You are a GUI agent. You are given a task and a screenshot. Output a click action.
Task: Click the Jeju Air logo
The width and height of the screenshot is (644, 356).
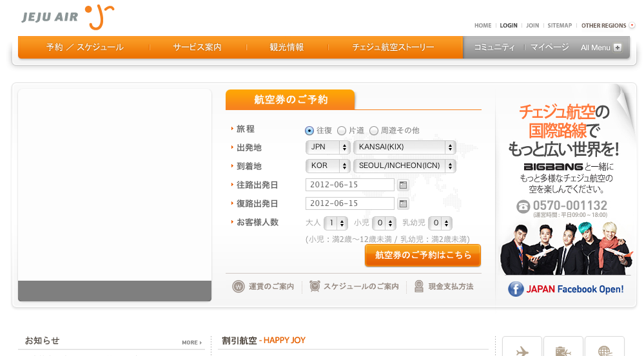tap(68, 17)
